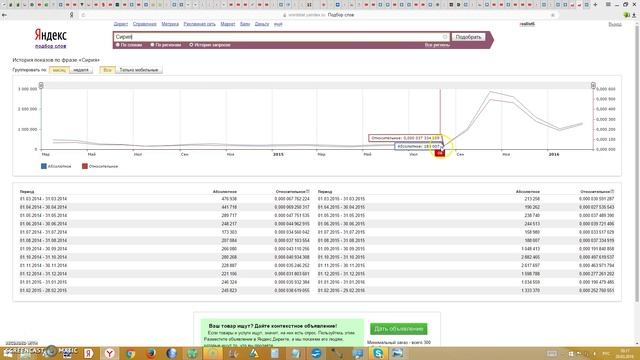Open Google Chrome from taskbar
The image size is (640, 360).
click(130, 353)
